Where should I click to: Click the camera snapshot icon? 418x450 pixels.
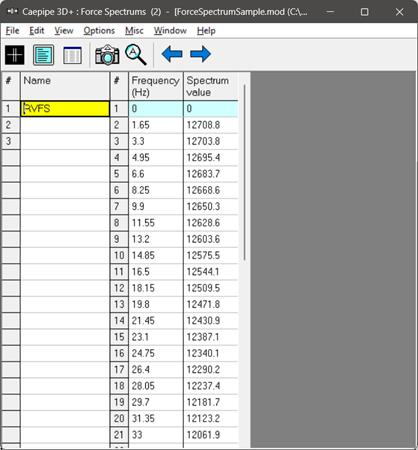pyautogui.click(x=107, y=55)
